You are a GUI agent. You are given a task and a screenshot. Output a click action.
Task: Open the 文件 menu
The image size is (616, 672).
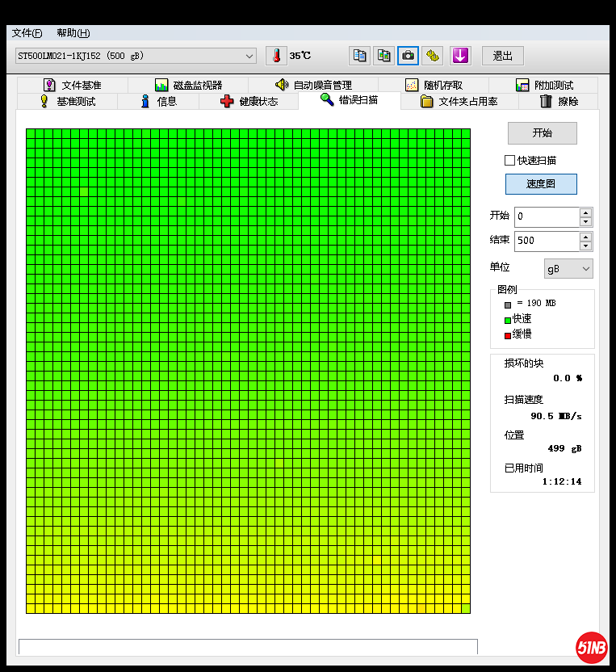[27, 33]
